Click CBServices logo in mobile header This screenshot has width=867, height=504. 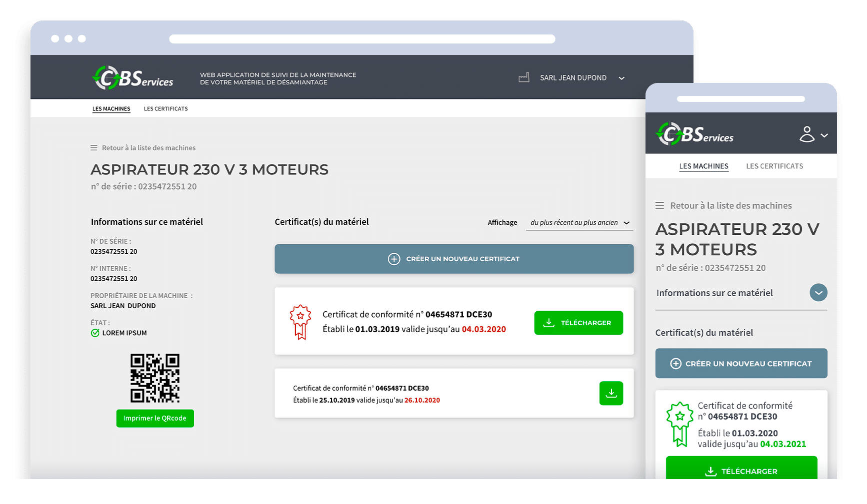tap(695, 134)
